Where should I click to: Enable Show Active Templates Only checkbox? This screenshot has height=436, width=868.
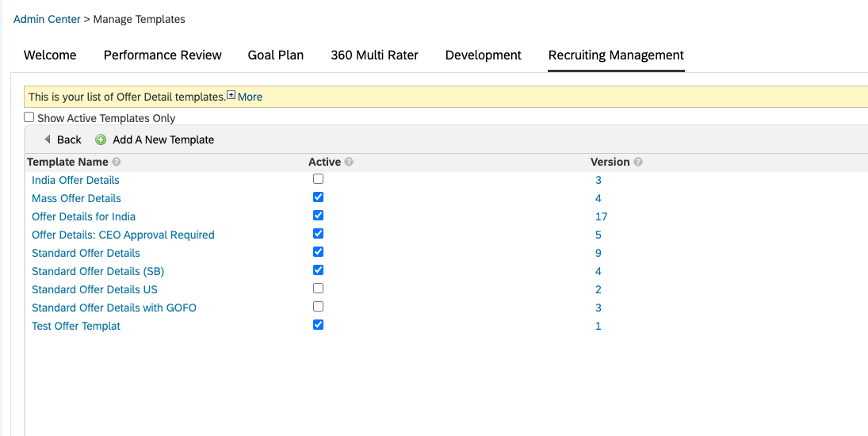(x=29, y=117)
